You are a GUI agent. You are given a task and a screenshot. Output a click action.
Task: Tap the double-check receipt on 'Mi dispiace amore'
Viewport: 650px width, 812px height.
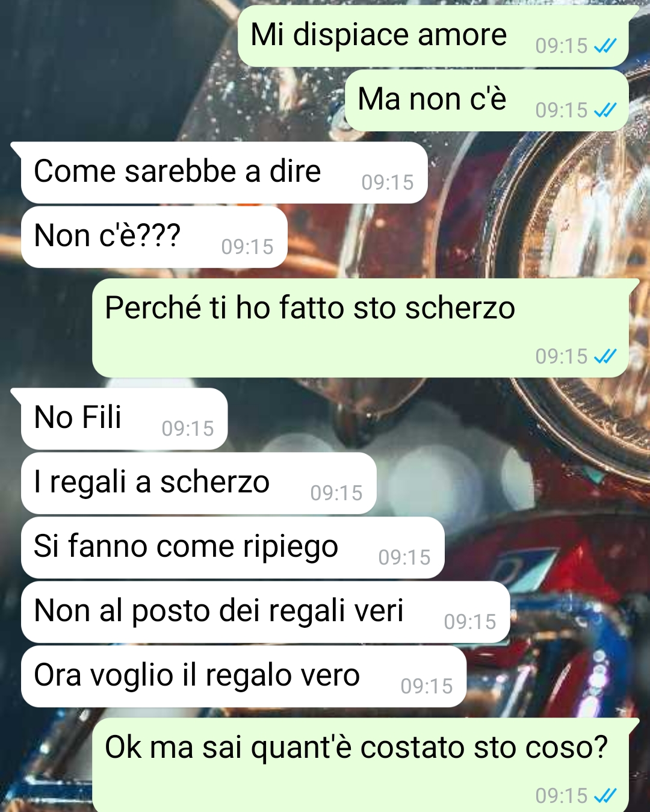click(605, 46)
